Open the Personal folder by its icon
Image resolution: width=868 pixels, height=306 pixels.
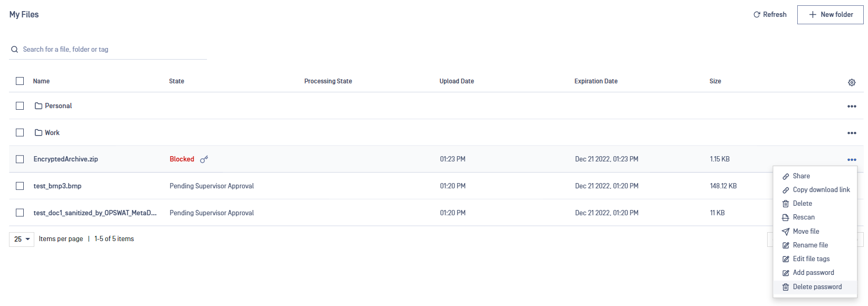(x=39, y=106)
